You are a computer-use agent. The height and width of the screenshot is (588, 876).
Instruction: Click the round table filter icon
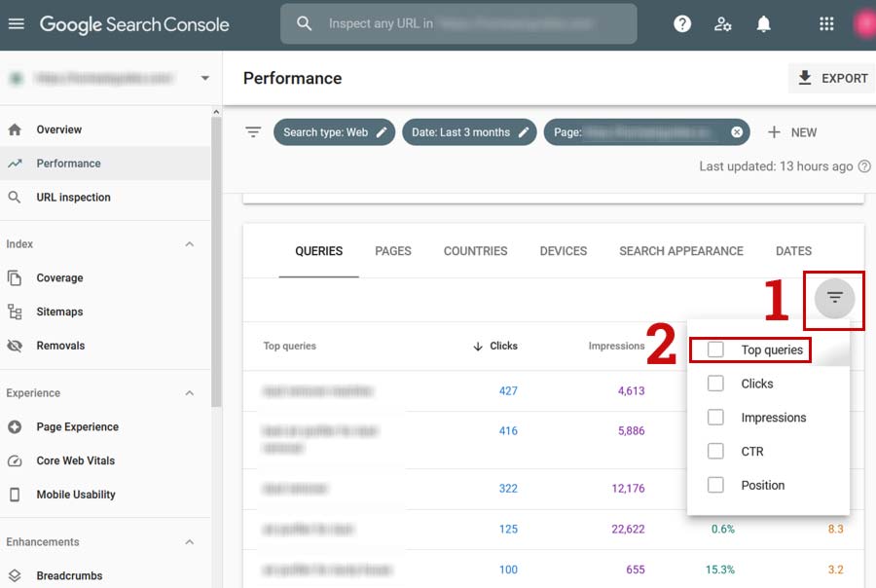tap(834, 298)
